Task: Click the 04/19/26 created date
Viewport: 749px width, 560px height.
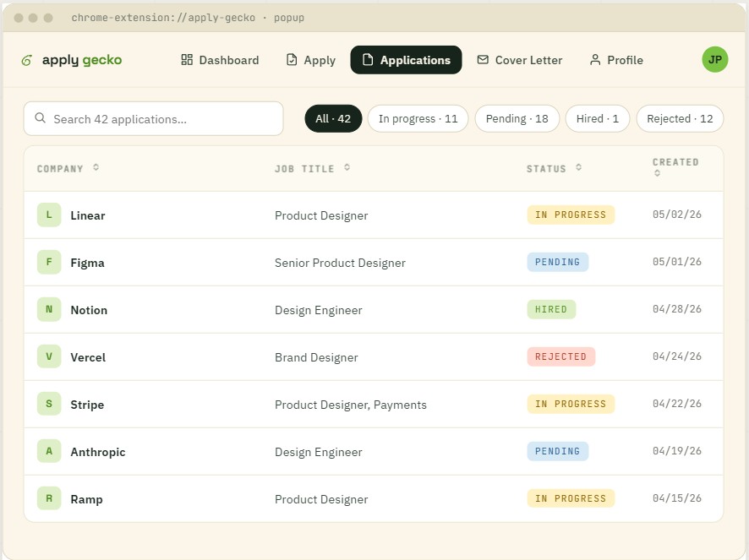Action: 677,451
